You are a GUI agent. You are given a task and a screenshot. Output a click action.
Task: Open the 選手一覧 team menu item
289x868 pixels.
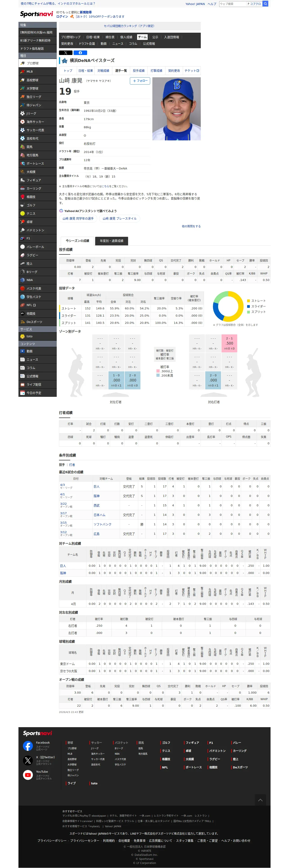tap(121, 71)
